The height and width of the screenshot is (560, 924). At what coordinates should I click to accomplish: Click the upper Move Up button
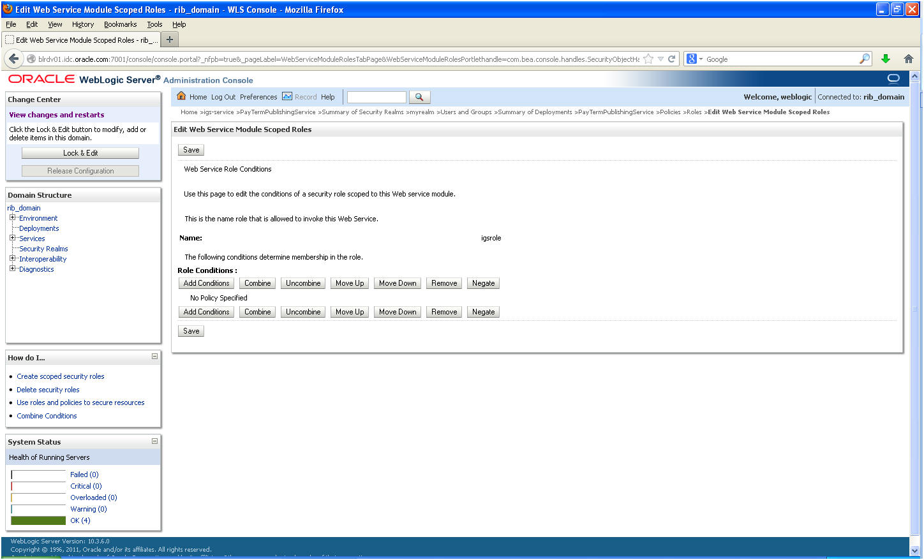point(350,283)
